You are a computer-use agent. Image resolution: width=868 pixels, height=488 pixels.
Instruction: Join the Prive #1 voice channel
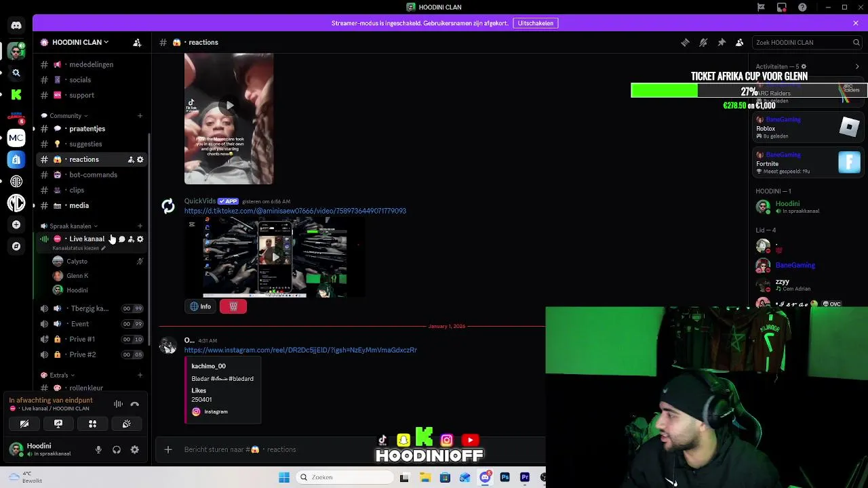pos(91,339)
